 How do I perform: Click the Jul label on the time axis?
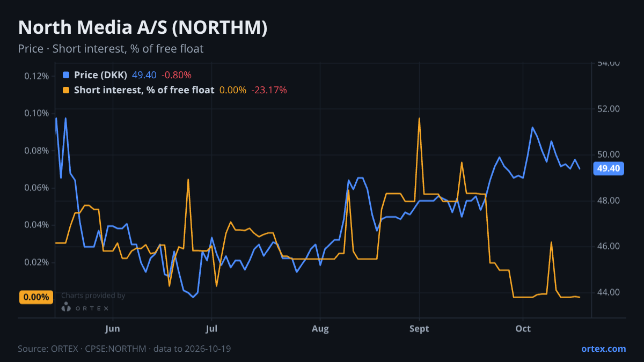click(211, 328)
